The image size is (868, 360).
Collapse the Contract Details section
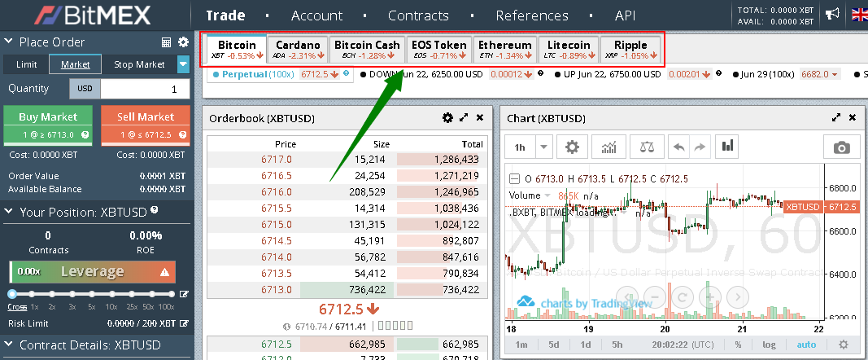(x=8, y=345)
